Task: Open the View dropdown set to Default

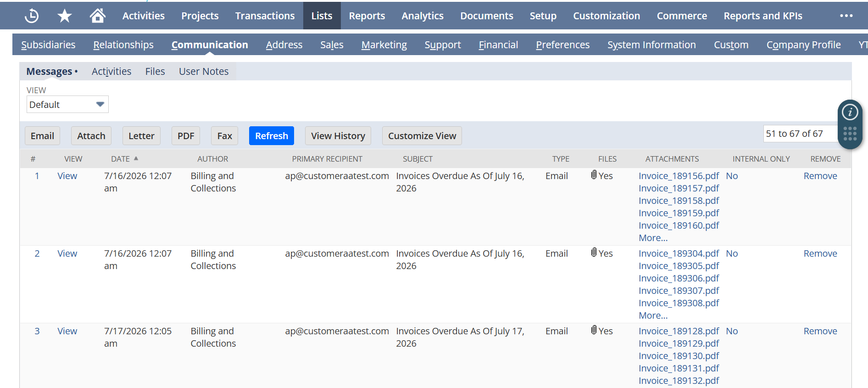Action: [67, 104]
